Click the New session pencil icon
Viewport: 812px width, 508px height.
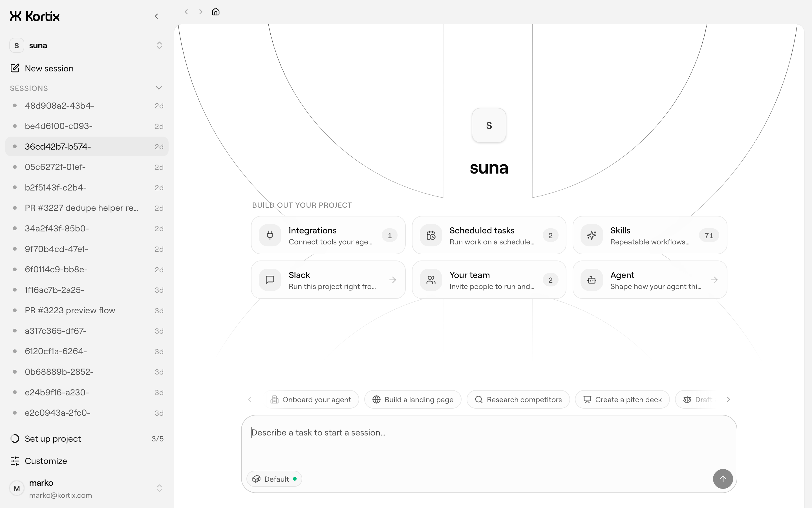click(15, 68)
